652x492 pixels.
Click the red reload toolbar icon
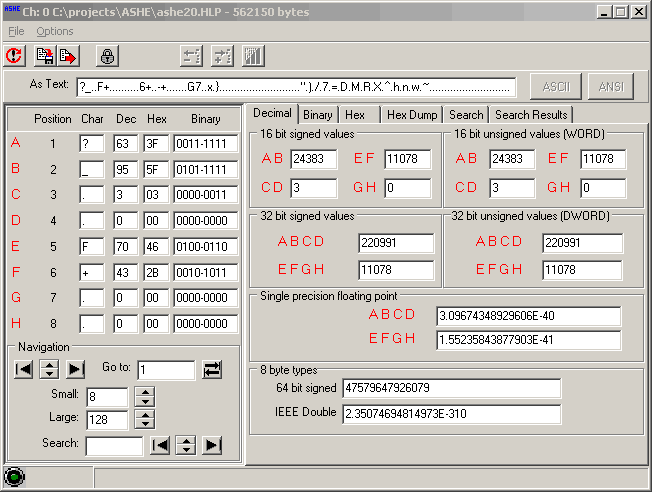tap(15, 56)
